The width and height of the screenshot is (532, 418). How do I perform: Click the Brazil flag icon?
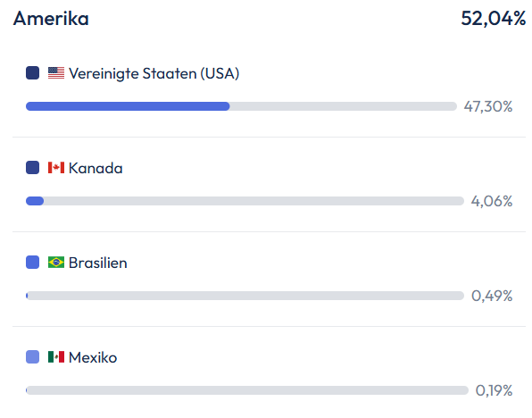[56, 263]
